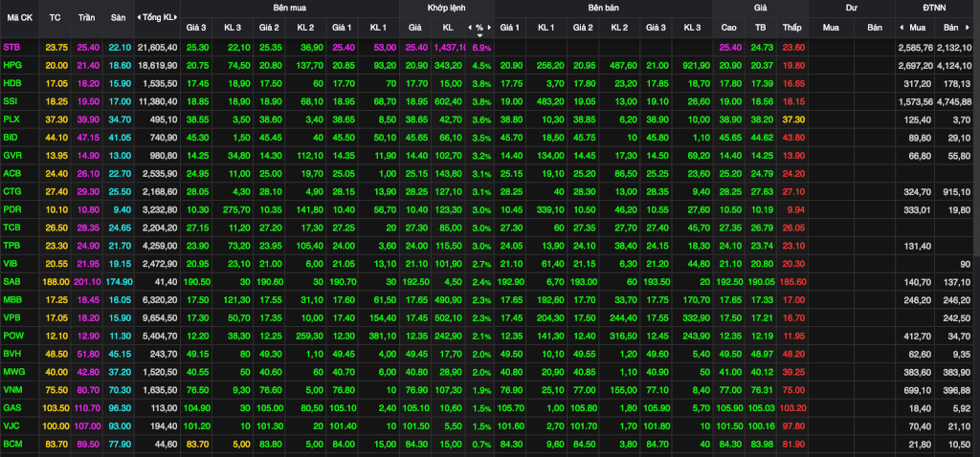
Task: Click the Dư group header
Action: point(851,8)
